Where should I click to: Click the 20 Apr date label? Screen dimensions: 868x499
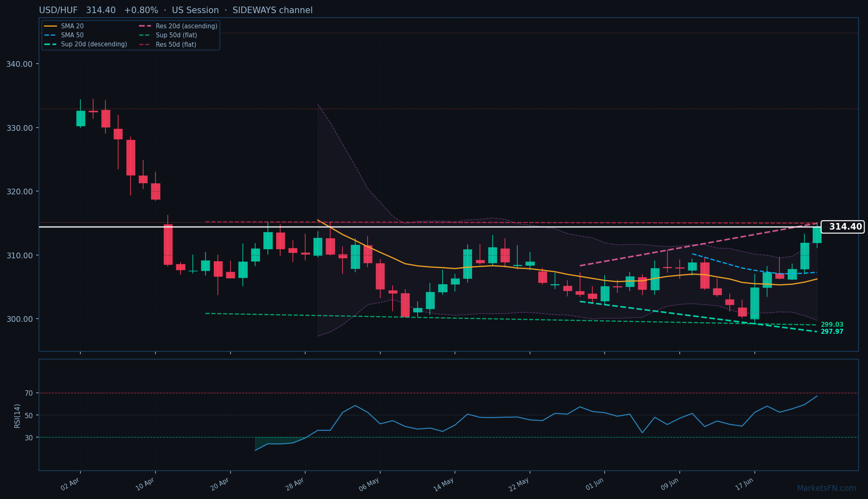pyautogui.click(x=220, y=484)
